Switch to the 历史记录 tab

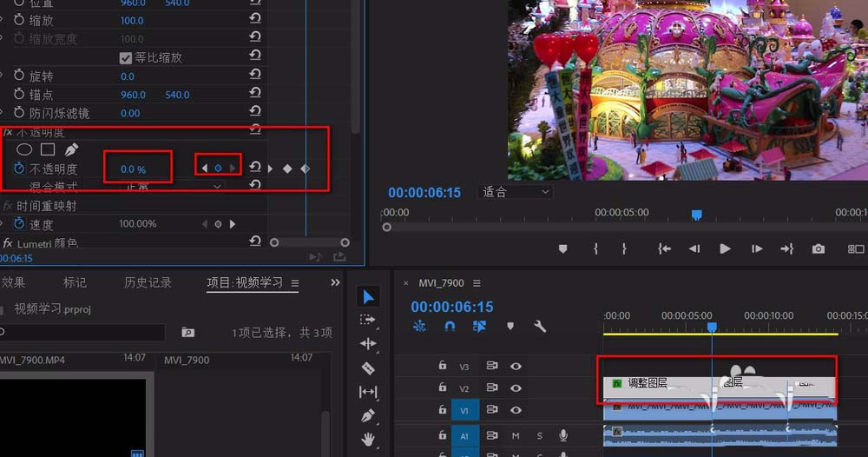[x=148, y=282]
